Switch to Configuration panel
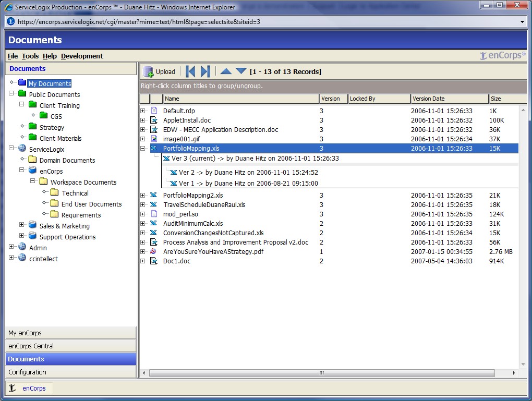The height and width of the screenshot is (401, 532). 71,372
